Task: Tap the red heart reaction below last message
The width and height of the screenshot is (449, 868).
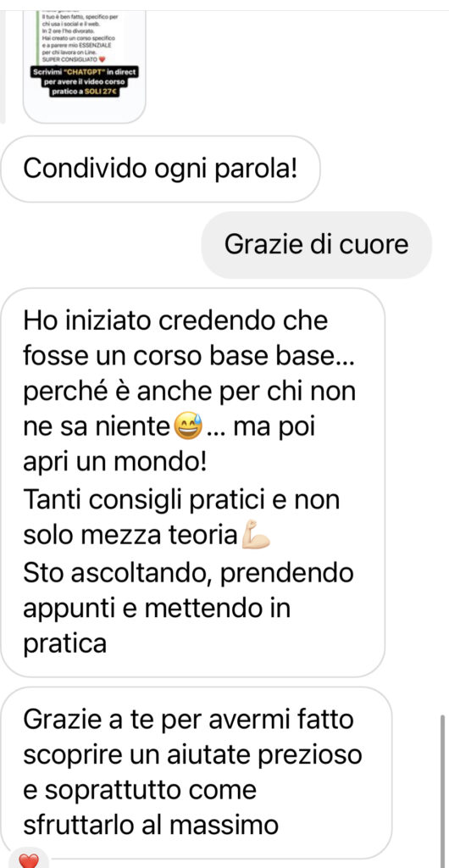Action: (x=29, y=860)
